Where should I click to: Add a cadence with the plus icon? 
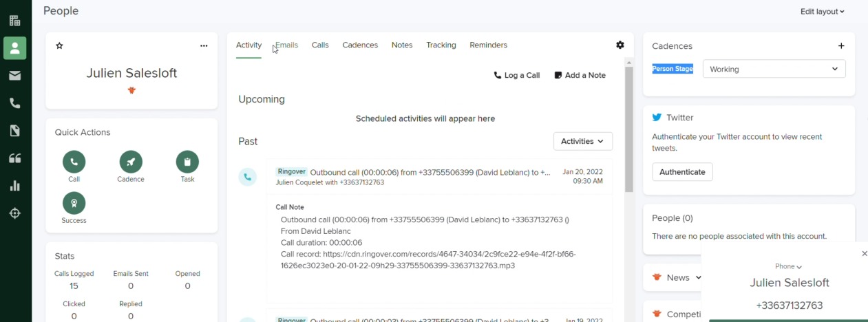pos(841,46)
